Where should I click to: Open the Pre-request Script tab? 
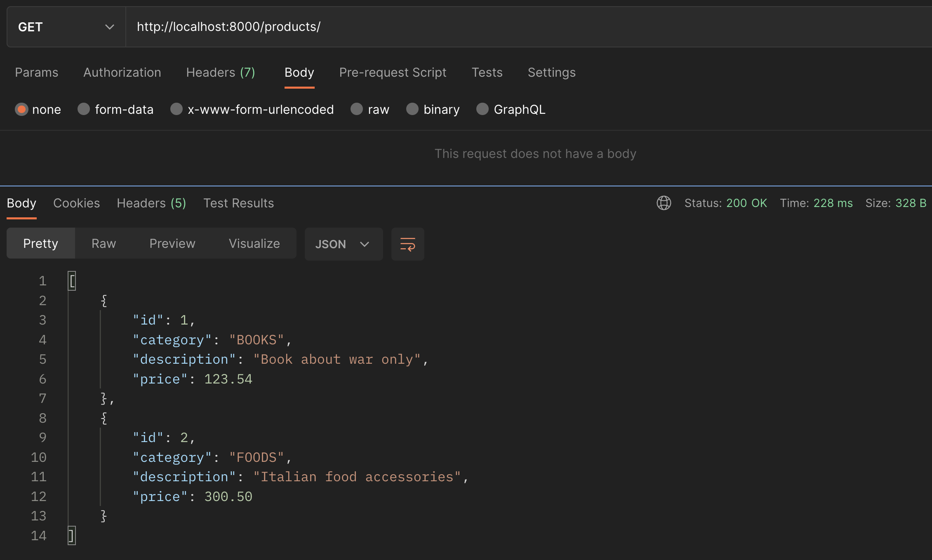pos(393,73)
